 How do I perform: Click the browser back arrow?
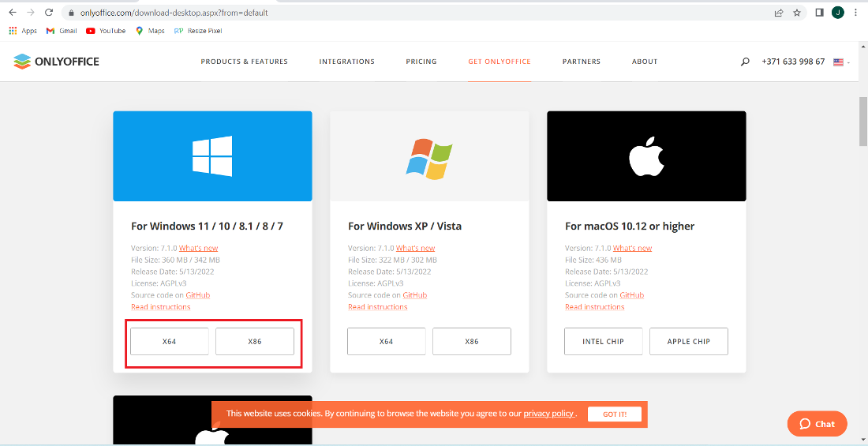pyautogui.click(x=13, y=12)
